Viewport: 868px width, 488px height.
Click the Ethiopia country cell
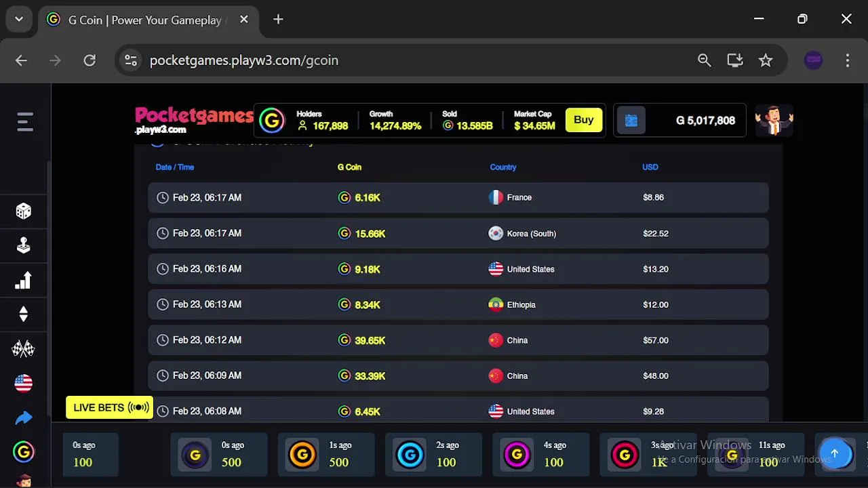(x=512, y=305)
